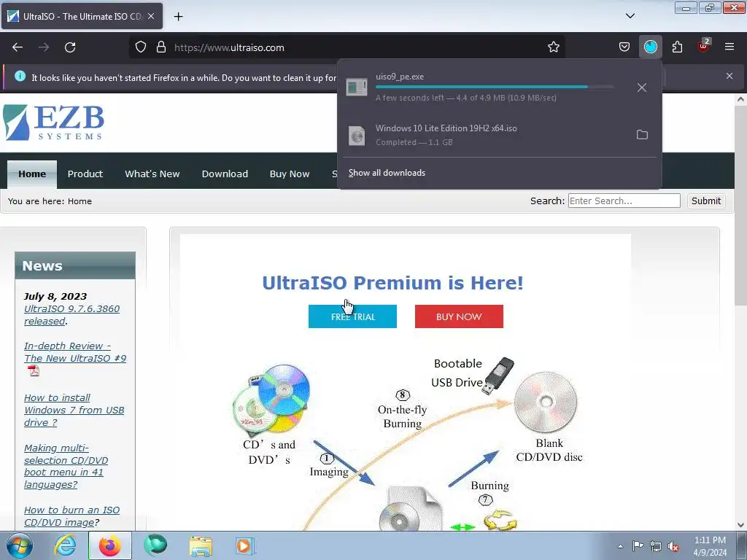Click the red BUY NOW button

point(459,316)
